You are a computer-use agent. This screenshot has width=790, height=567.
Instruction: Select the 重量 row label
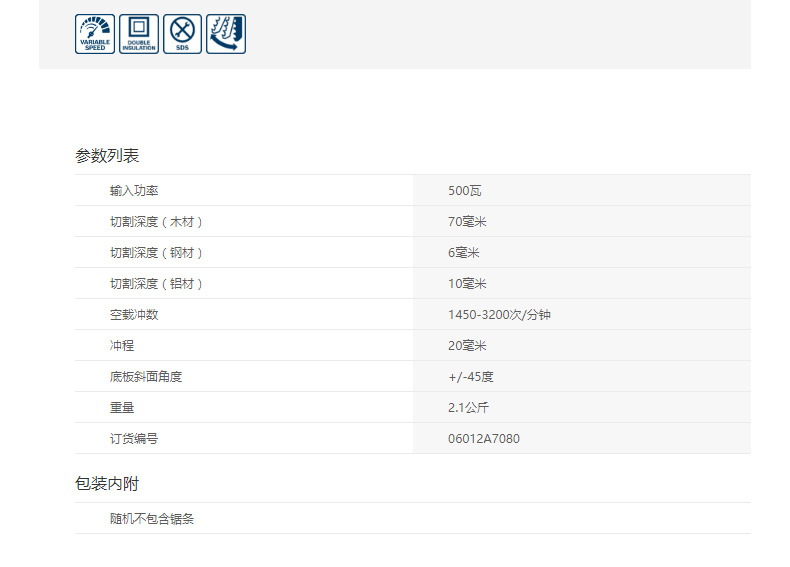(122, 407)
